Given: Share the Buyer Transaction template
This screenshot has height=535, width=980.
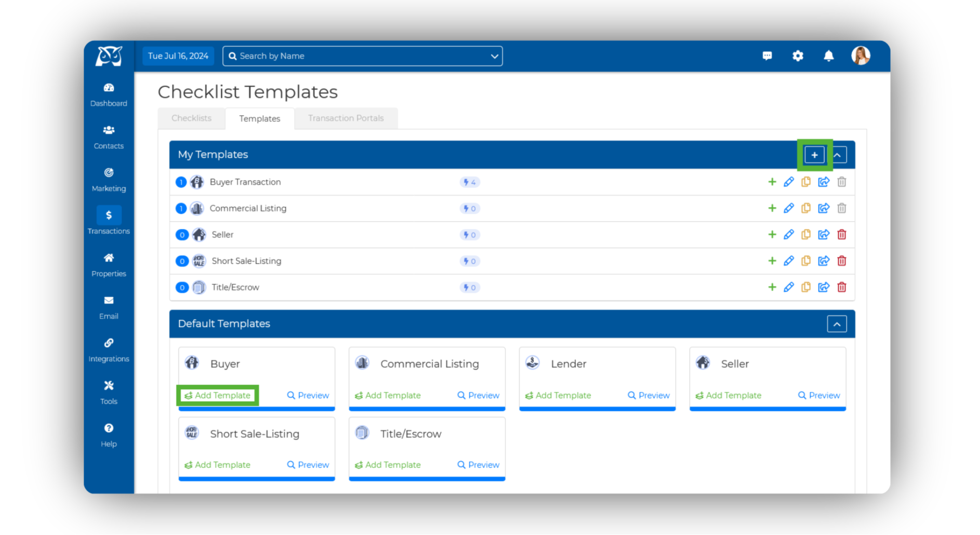Looking at the screenshot, I should pos(824,182).
